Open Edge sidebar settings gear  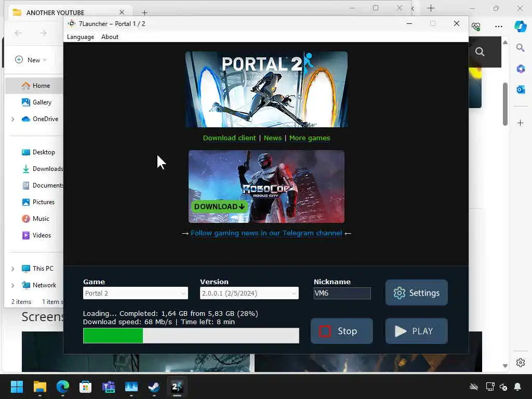pyautogui.click(x=521, y=363)
